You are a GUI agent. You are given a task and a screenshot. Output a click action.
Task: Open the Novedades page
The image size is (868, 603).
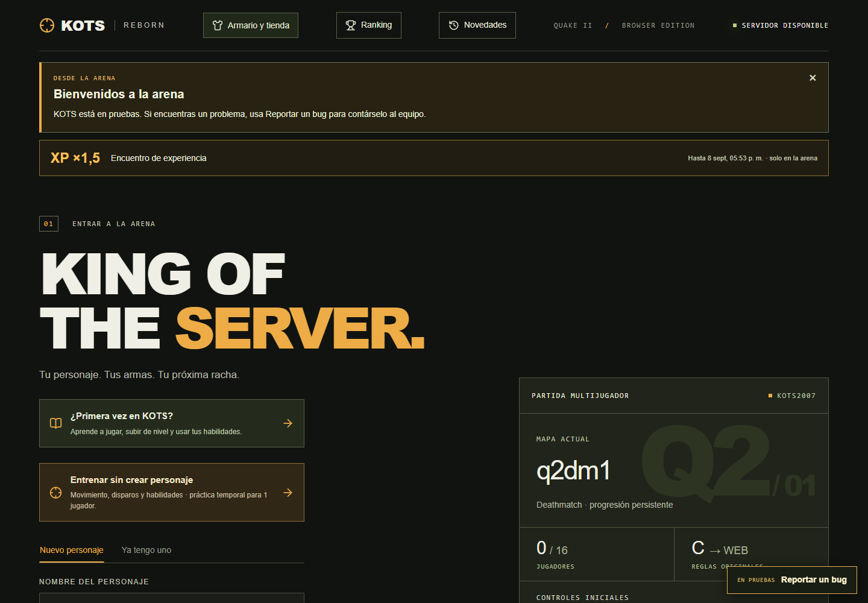pos(477,25)
